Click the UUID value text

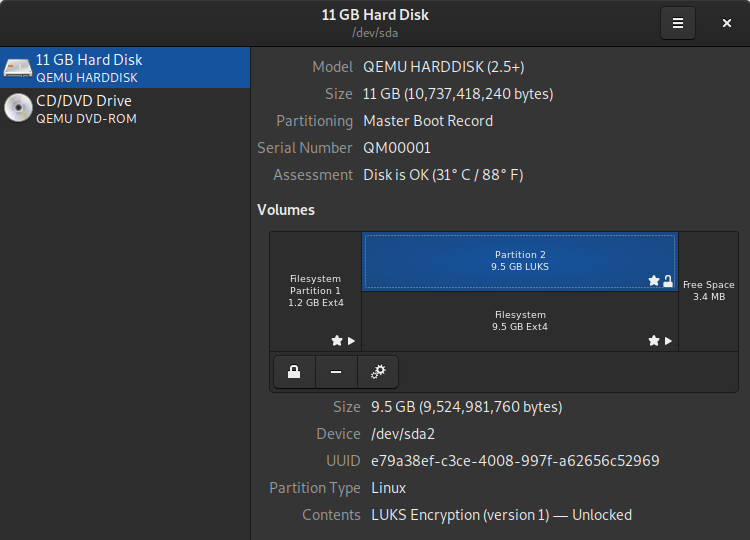(x=515, y=461)
